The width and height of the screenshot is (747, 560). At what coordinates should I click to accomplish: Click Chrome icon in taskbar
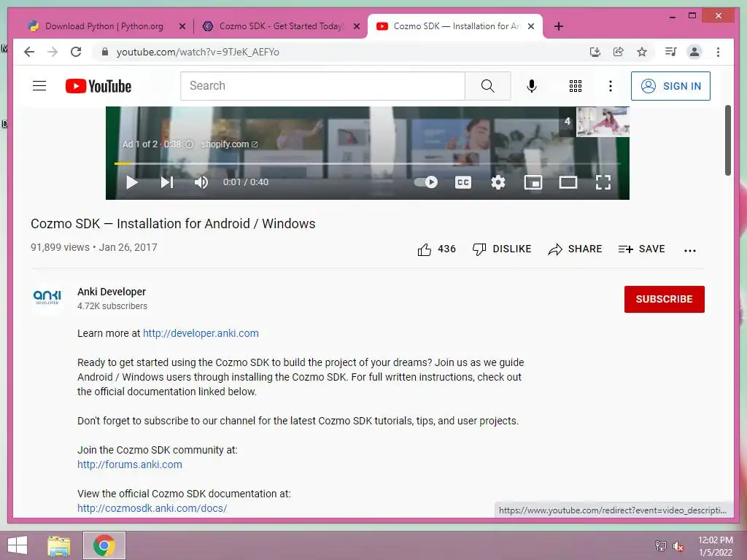104,545
